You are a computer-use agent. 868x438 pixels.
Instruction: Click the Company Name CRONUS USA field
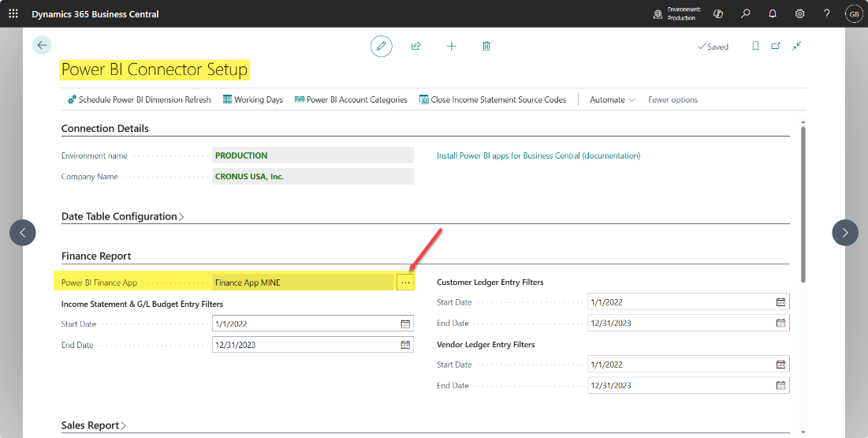(313, 176)
